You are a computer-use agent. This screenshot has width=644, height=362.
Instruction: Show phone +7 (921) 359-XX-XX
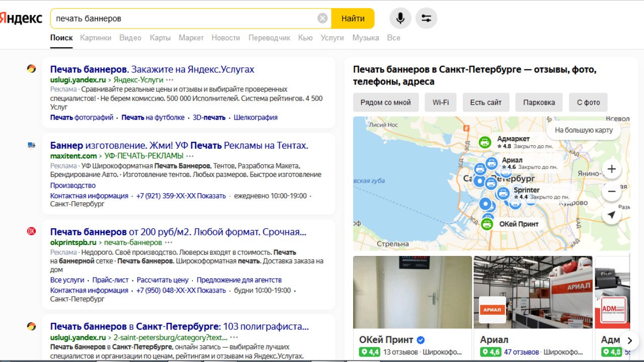[181, 196]
